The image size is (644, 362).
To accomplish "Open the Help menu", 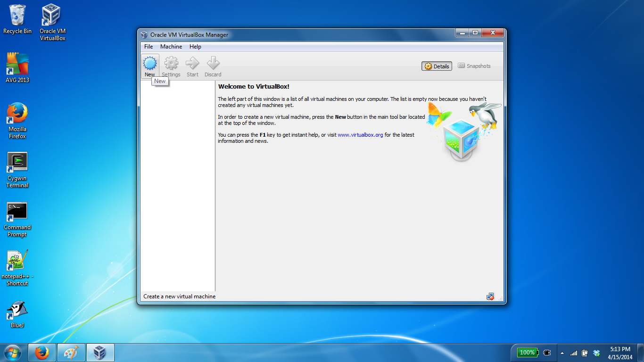I will tap(195, 47).
